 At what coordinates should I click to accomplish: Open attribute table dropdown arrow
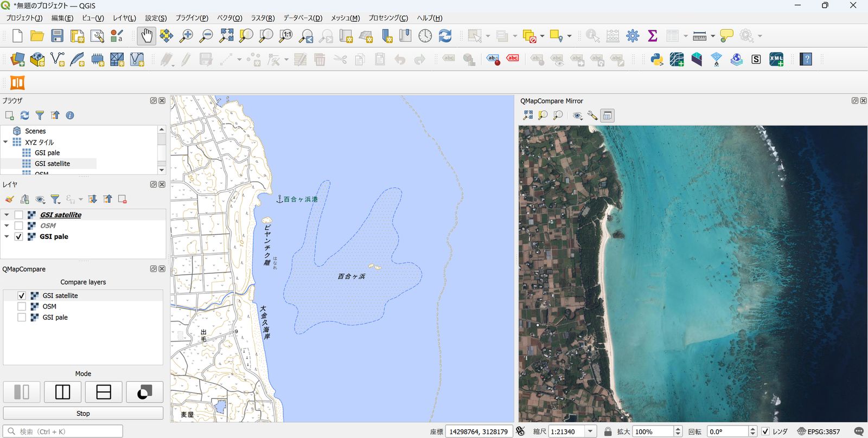686,36
